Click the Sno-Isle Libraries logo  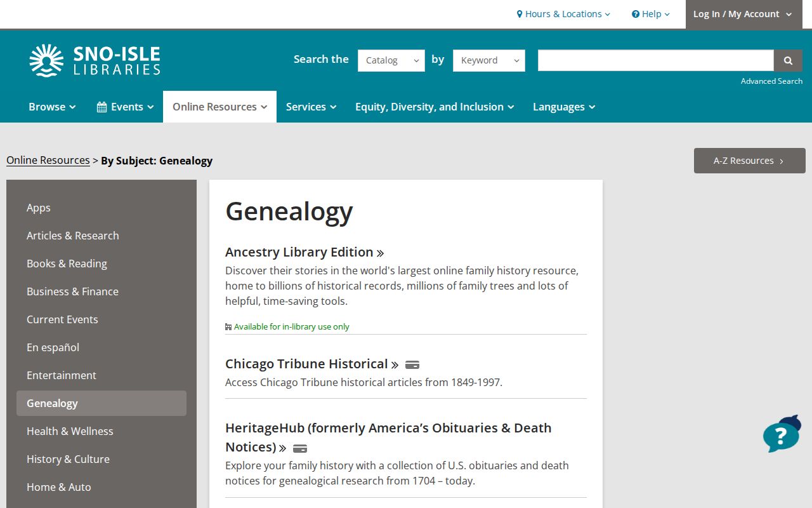[95, 60]
